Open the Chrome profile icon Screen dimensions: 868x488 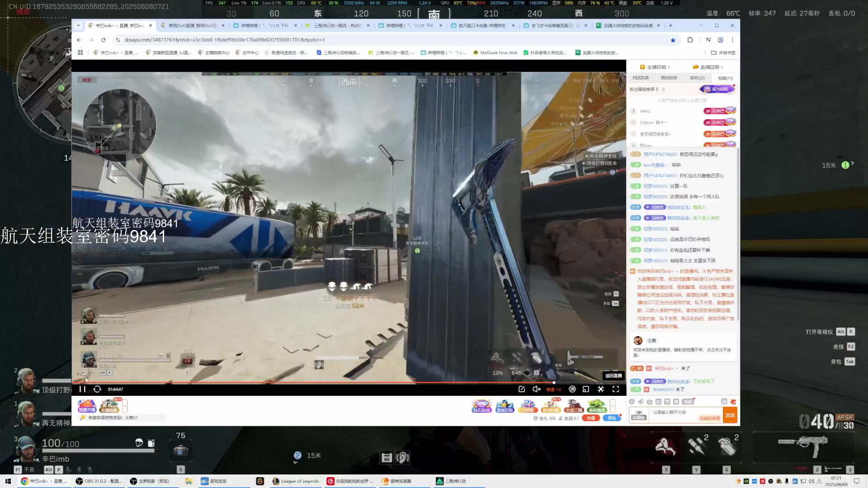[x=721, y=40]
